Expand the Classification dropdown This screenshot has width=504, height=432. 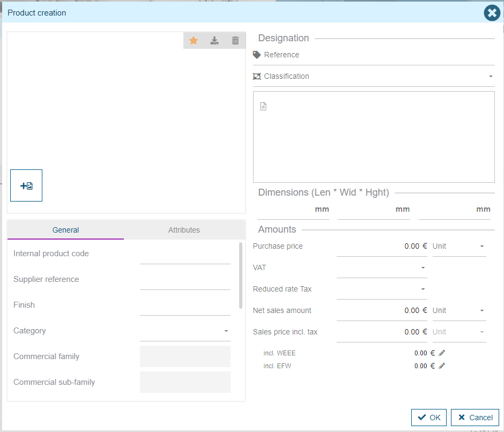490,77
